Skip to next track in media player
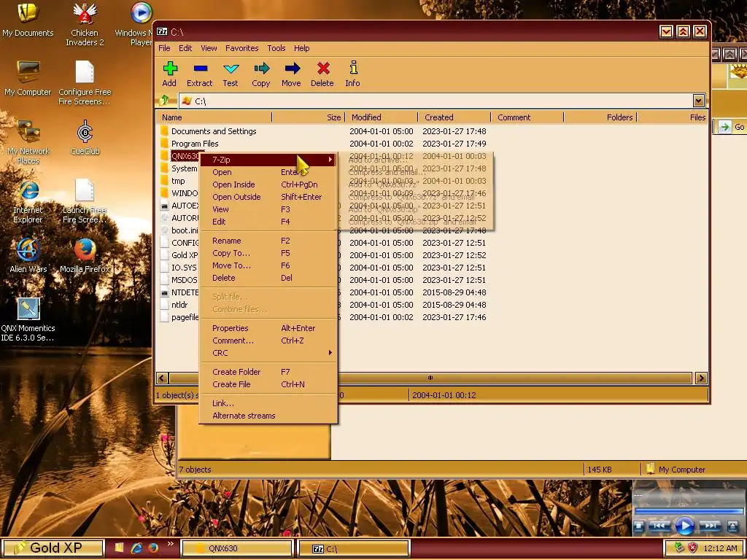The height and width of the screenshot is (560, 747). point(709,526)
